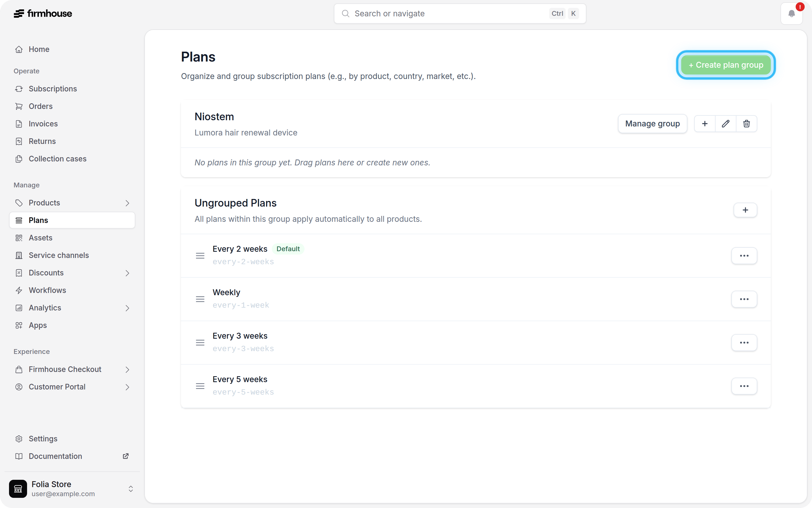Open the notifications bell

[791, 14]
